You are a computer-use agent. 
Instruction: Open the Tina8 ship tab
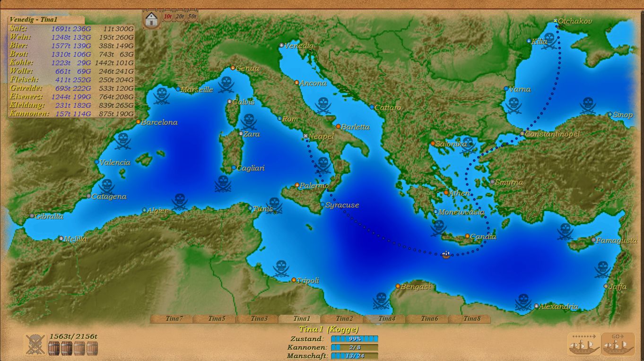coord(471,319)
